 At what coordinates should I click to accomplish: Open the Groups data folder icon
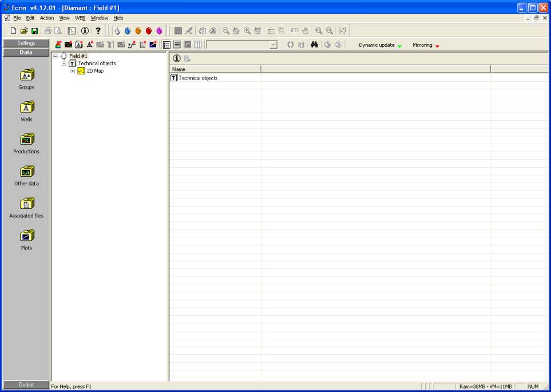pos(26,75)
